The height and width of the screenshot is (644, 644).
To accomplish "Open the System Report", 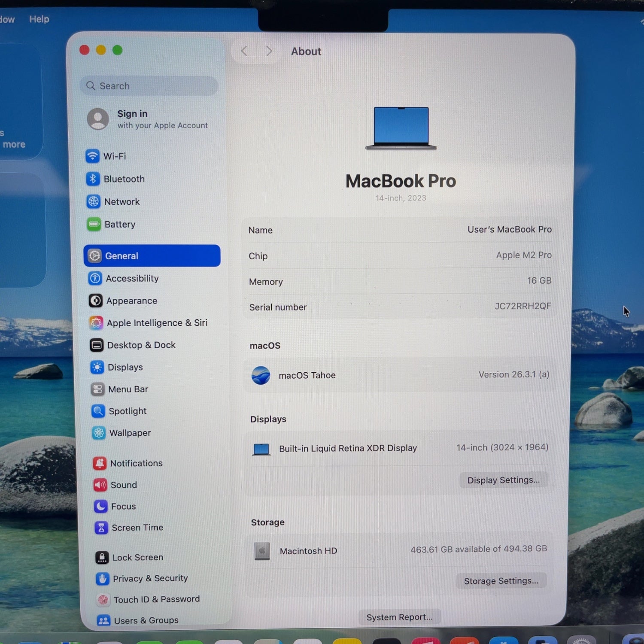I will coord(400,617).
